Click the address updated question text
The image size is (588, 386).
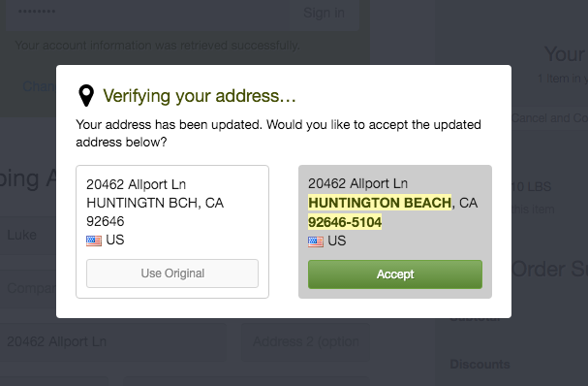[x=278, y=133]
